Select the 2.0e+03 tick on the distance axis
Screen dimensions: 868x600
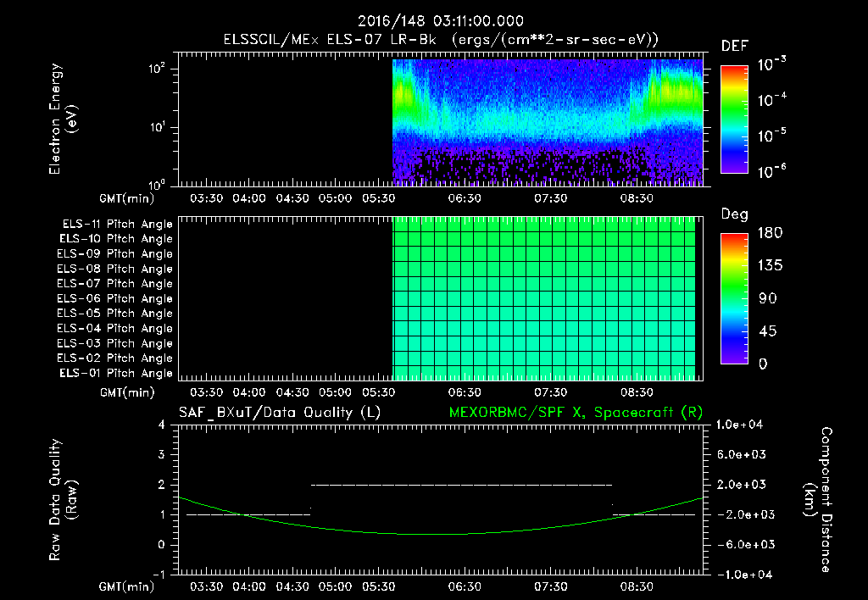(x=742, y=485)
